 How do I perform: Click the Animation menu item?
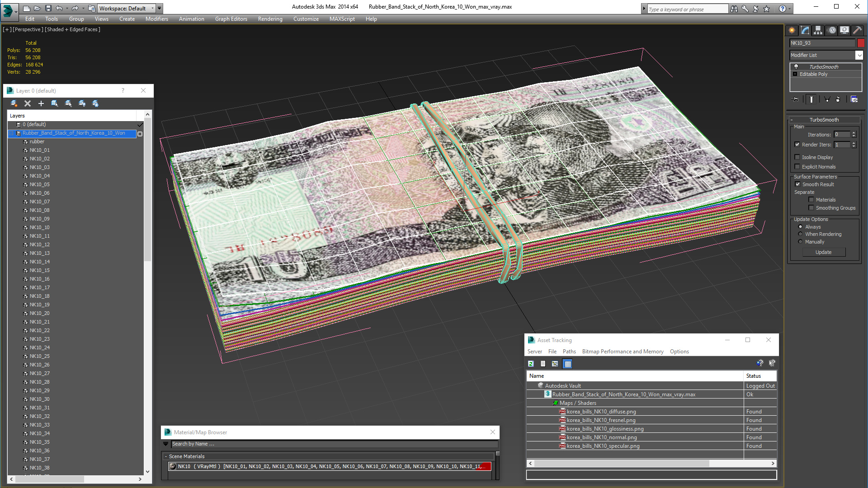point(191,19)
